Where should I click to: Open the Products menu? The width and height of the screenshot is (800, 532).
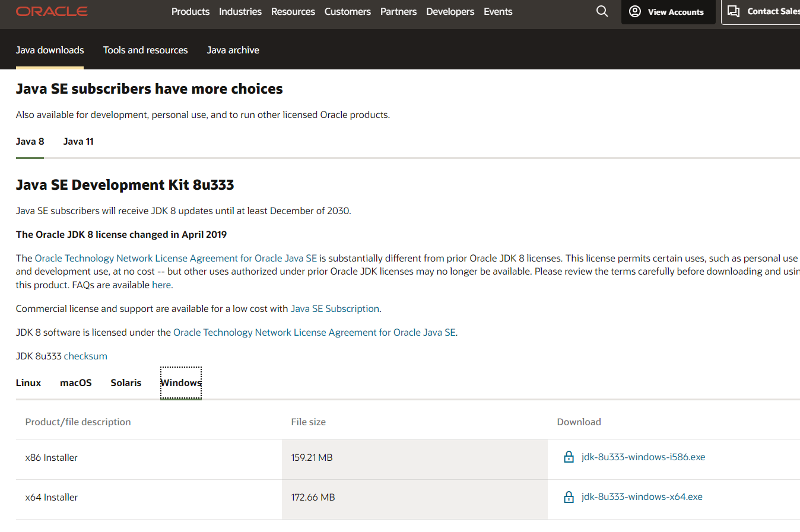(191, 11)
